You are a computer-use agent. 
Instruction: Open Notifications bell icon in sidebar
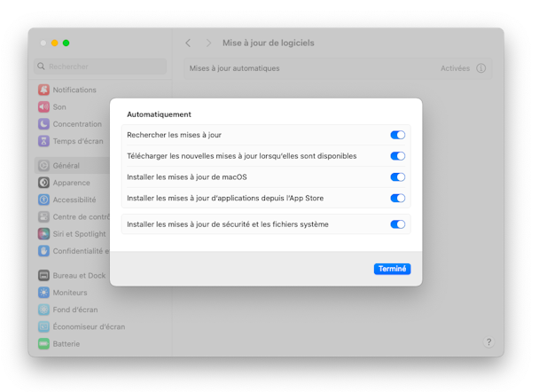pyautogui.click(x=43, y=90)
